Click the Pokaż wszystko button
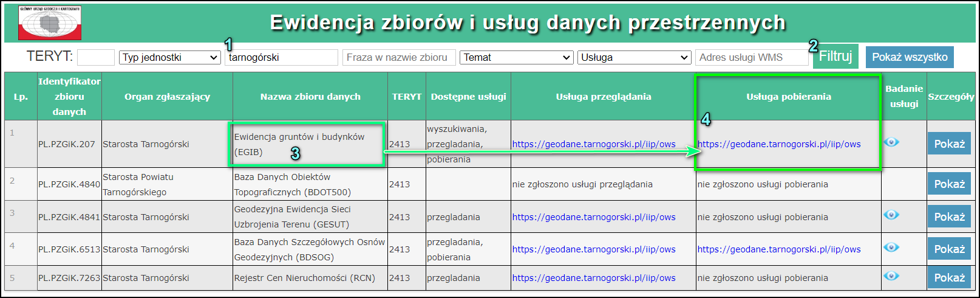This screenshot has height=298, width=980. (x=909, y=57)
